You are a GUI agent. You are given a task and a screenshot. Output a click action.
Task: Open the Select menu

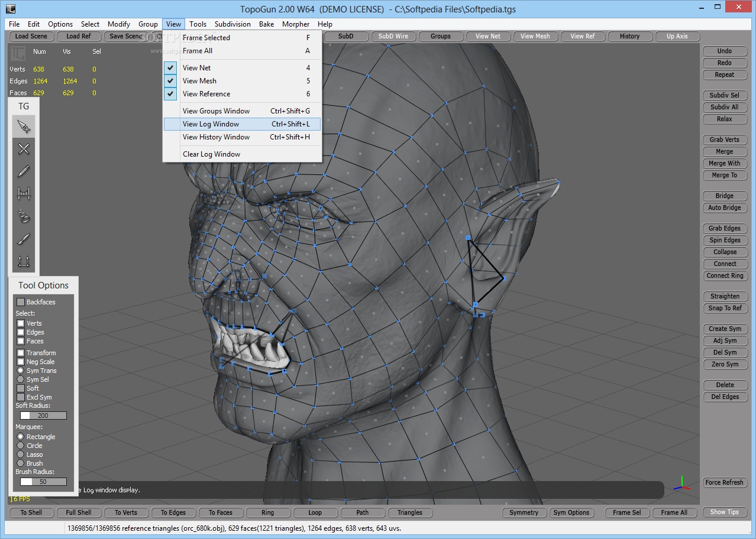coord(90,24)
